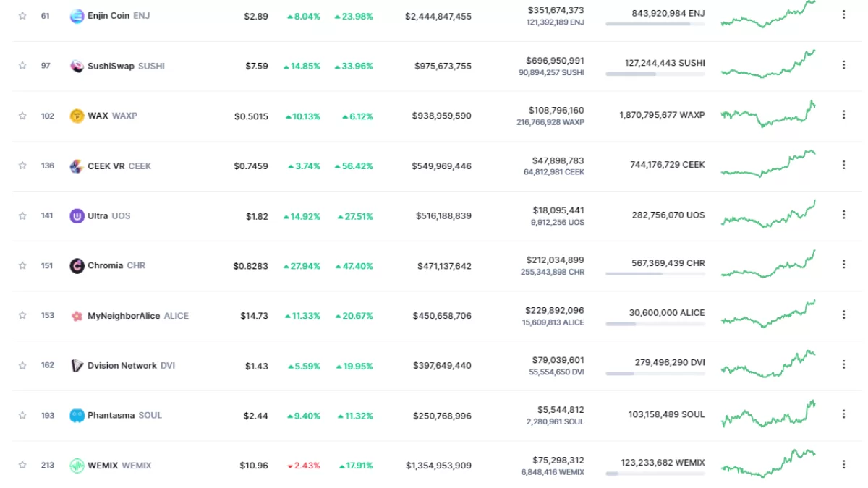The image size is (868, 488).
Task: Click the CEEK VR logo icon
Action: [x=77, y=166]
